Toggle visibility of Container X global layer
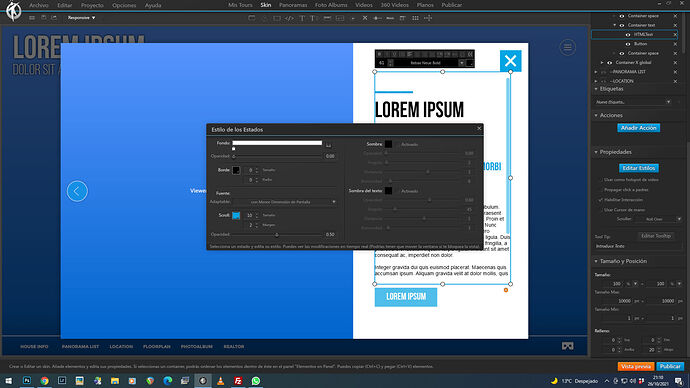 (x=609, y=62)
